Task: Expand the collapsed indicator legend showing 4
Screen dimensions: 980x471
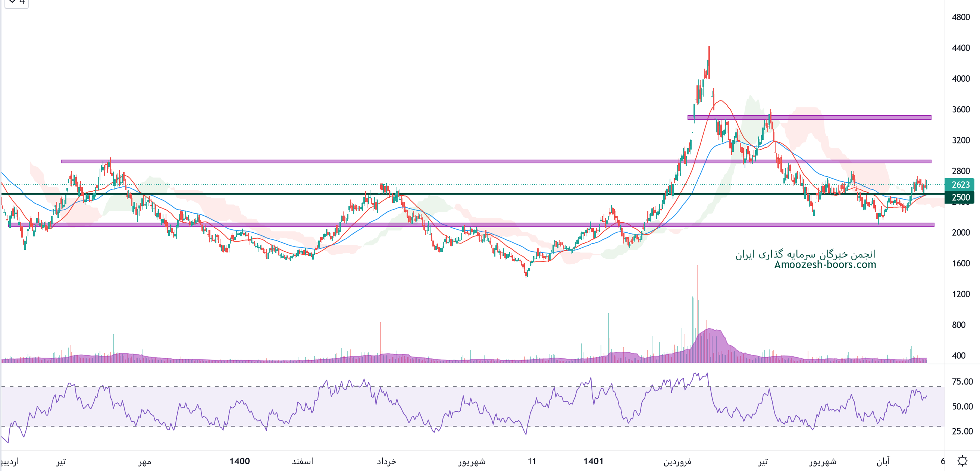Action: [x=16, y=2]
